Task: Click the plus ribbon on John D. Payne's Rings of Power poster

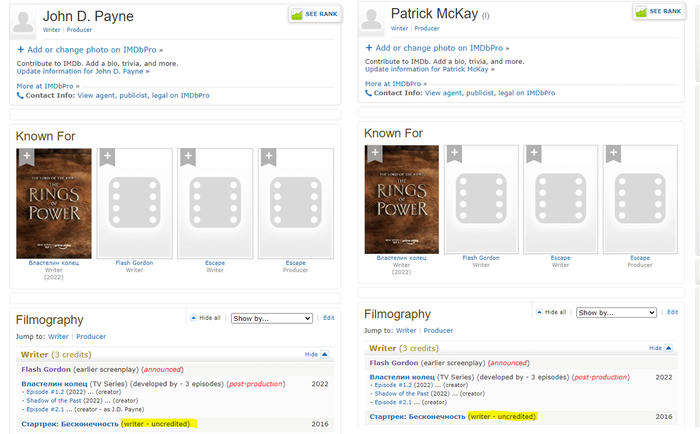Action: (x=27, y=156)
